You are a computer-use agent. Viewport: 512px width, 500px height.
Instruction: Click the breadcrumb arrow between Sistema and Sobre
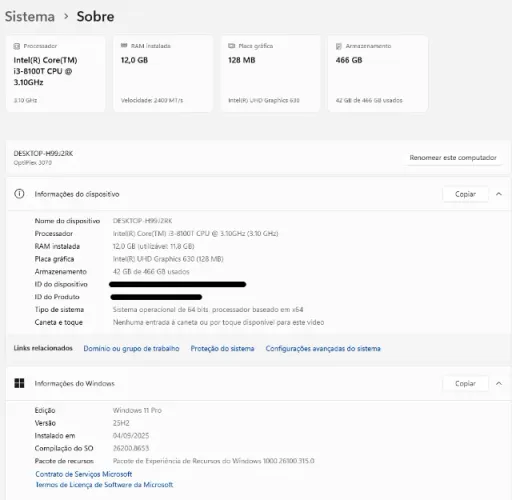[x=66, y=16]
